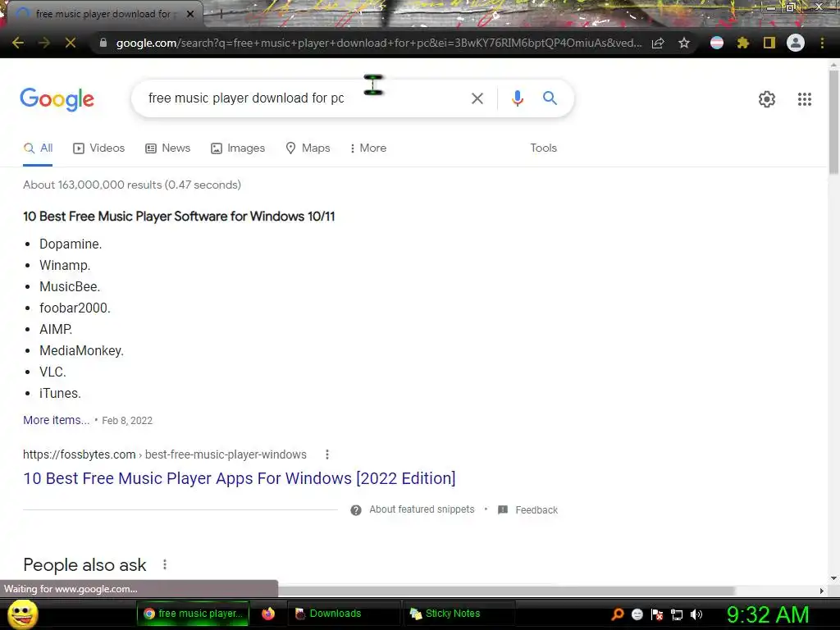Viewport: 840px width, 630px height.
Task: Open the fossbytes result options dots
Action: (326, 454)
